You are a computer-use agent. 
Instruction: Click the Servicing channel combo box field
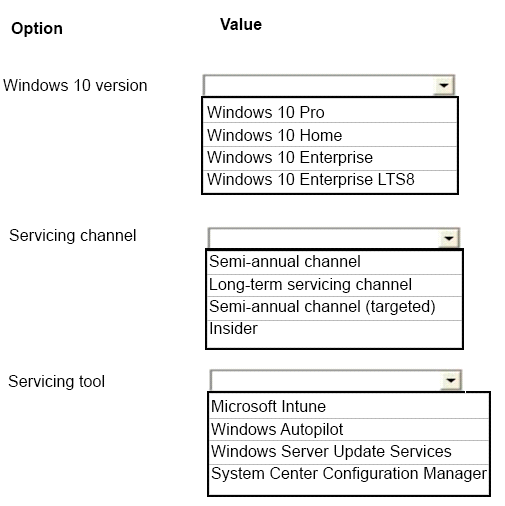[x=334, y=238]
